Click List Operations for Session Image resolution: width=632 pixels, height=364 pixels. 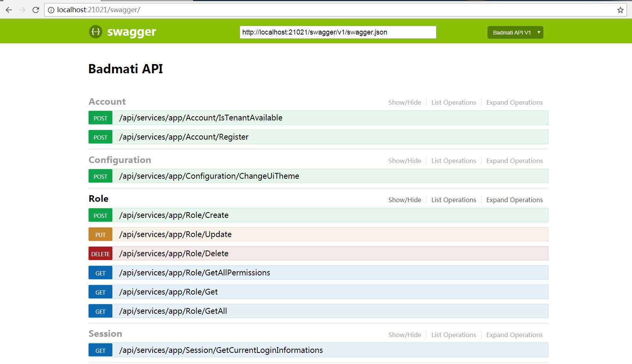coord(454,335)
